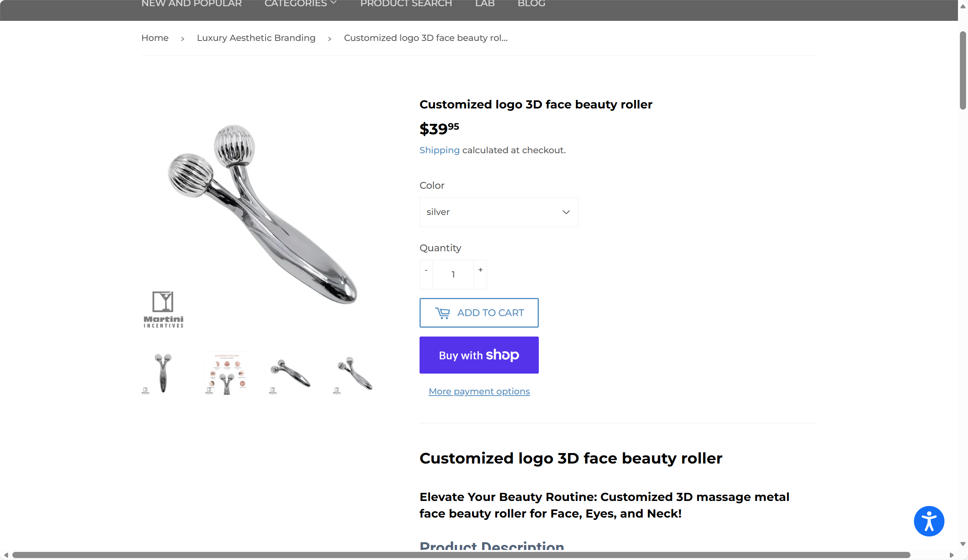The height and width of the screenshot is (560, 968).
Task: Navigate to Home breadcrumb
Action: tap(155, 38)
